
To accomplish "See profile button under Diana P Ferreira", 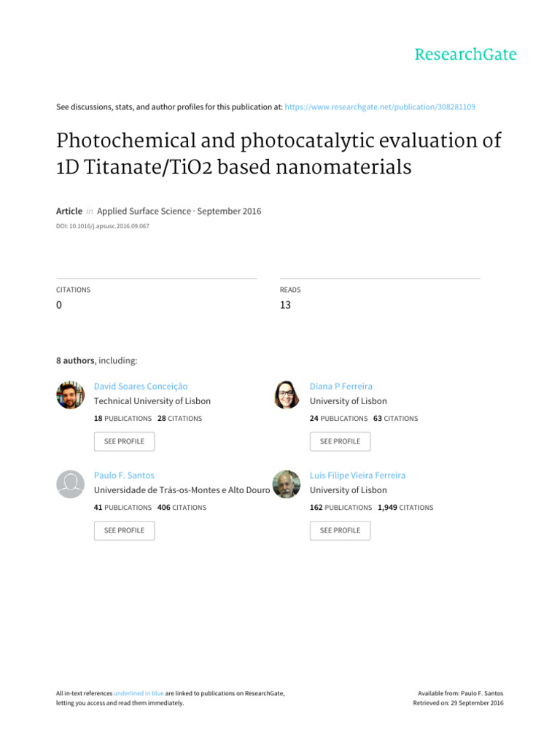I will [340, 441].
